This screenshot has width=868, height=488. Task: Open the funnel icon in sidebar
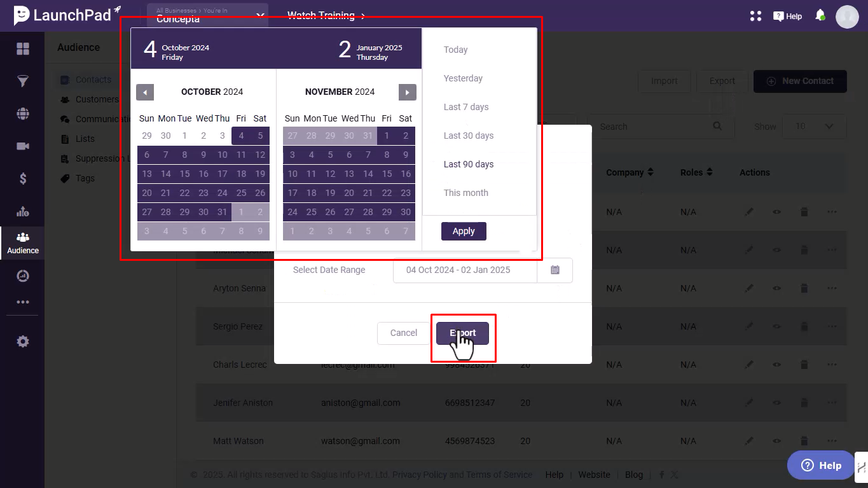click(23, 81)
